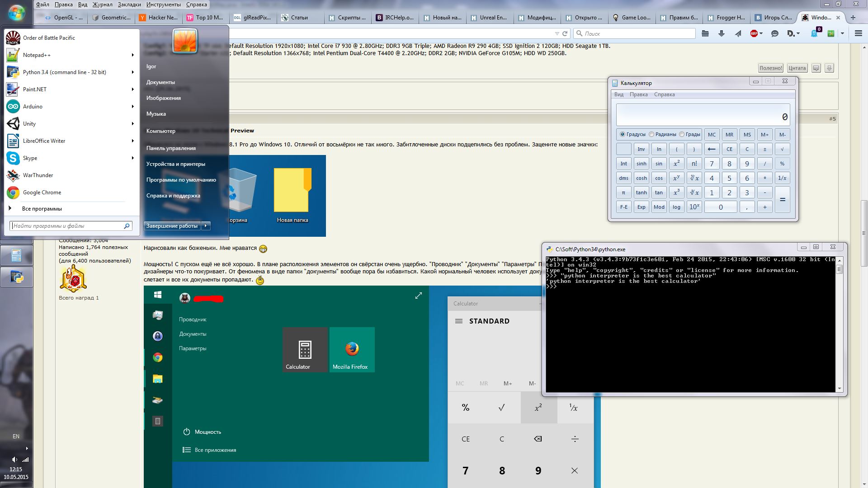Click the square root button in the calculator

(782, 149)
